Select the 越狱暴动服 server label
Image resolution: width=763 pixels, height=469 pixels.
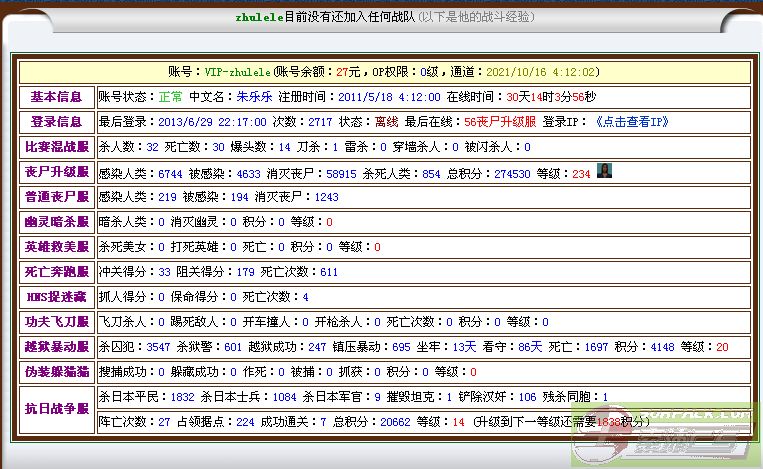(56, 347)
